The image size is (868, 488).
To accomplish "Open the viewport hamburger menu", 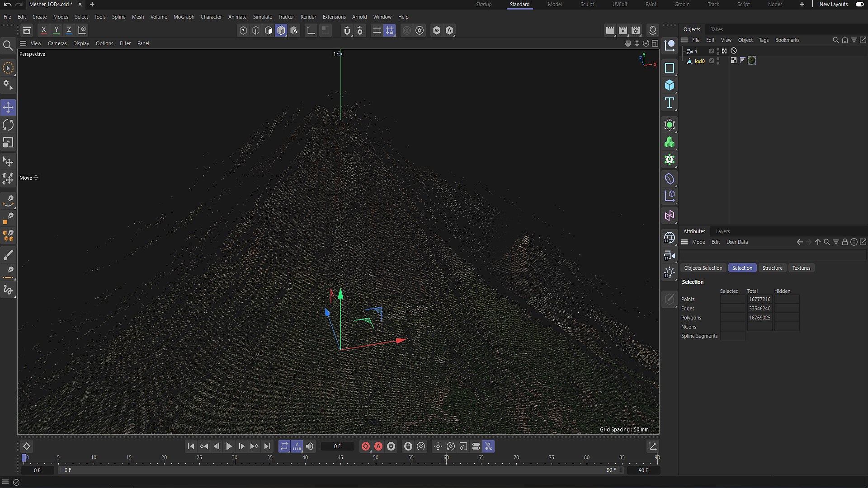I will [x=23, y=43].
